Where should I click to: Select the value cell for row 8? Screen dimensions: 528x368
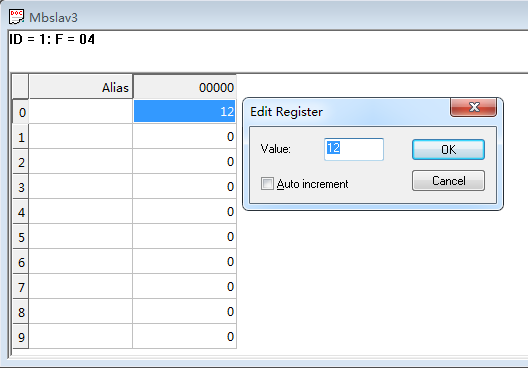tap(185, 311)
